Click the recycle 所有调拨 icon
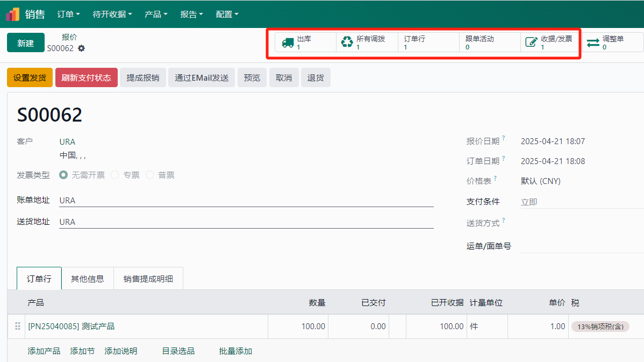Image resolution: width=644 pixels, height=362 pixels. (347, 42)
